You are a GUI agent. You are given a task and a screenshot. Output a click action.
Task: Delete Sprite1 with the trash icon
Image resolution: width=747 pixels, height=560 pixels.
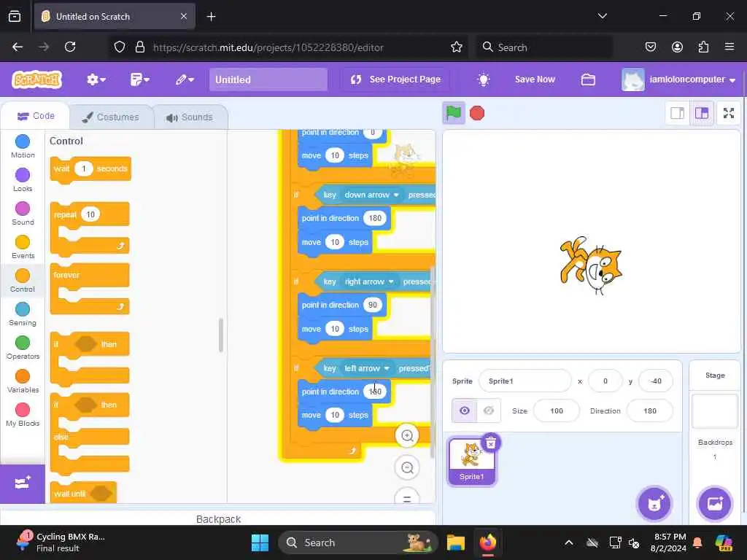[491, 443]
